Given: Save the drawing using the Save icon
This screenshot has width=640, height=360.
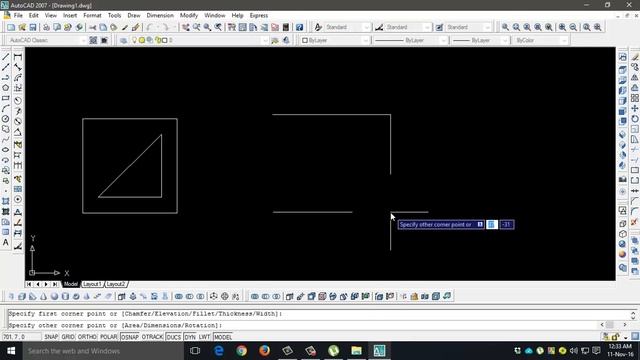Looking at the screenshot, I should (33, 27).
